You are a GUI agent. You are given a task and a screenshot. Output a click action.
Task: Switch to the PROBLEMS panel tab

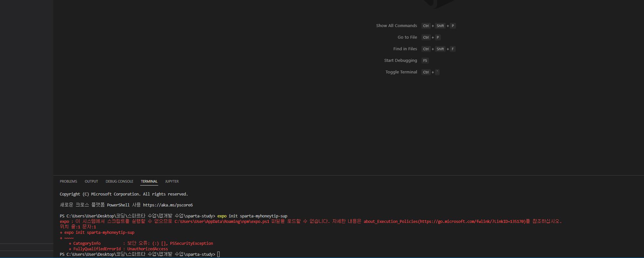tap(68, 181)
